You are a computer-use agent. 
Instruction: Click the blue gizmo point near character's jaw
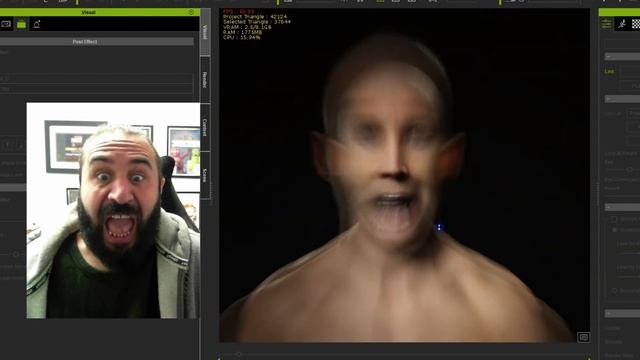point(439,227)
